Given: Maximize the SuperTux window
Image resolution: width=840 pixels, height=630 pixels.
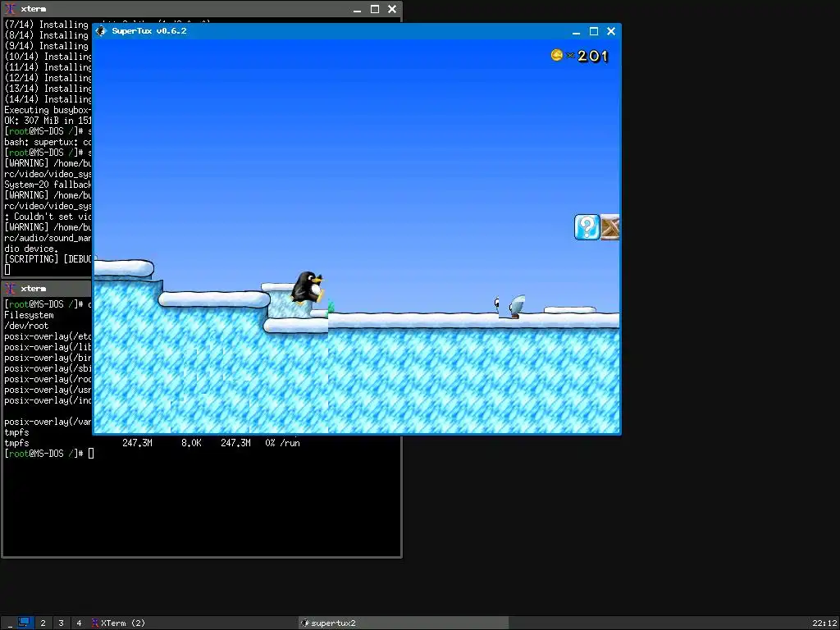Looking at the screenshot, I should tap(594, 32).
